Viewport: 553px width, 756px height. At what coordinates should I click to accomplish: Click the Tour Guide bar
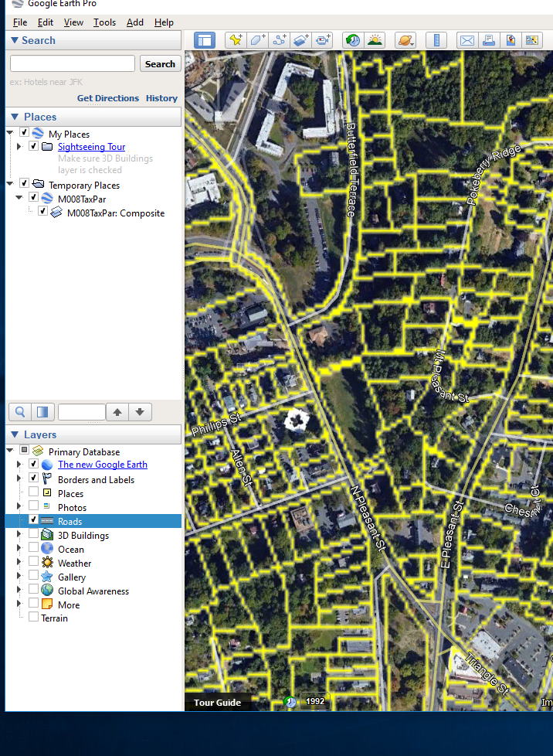point(217,703)
